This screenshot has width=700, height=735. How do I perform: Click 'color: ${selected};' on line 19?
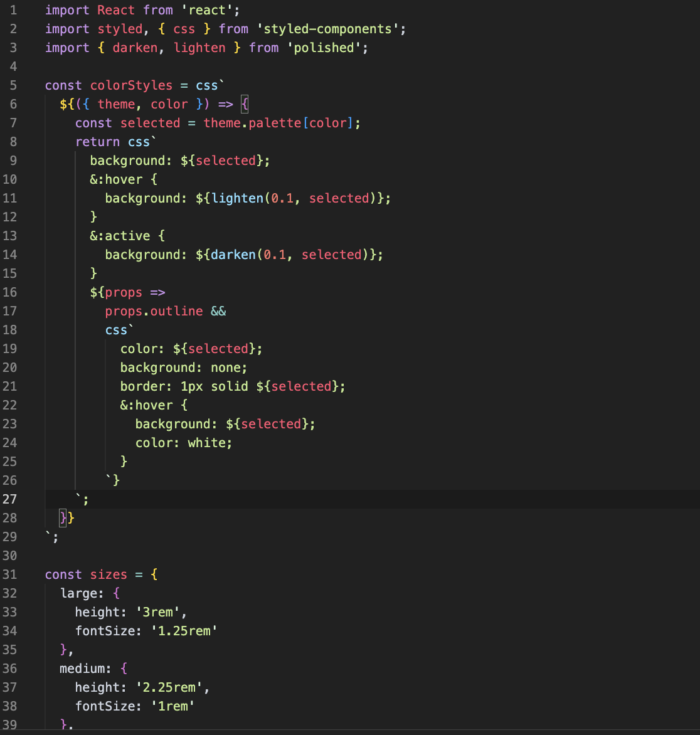191,349
